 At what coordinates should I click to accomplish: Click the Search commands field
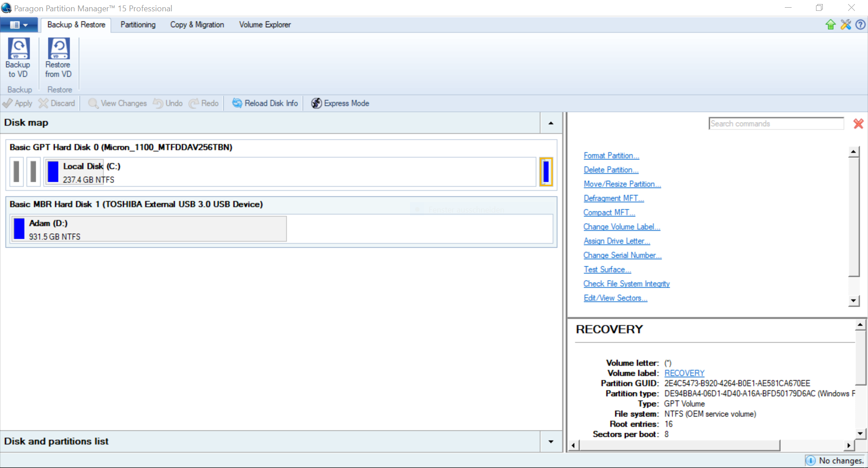pyautogui.click(x=776, y=124)
